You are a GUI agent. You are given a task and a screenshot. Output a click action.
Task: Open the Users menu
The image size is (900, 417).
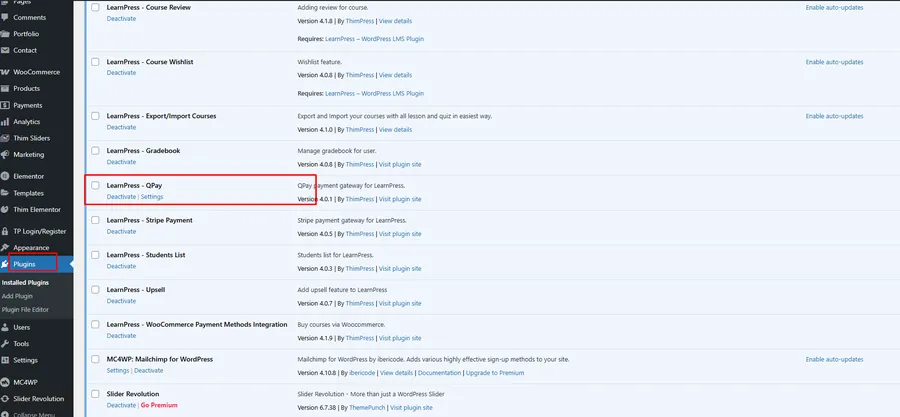click(x=22, y=327)
